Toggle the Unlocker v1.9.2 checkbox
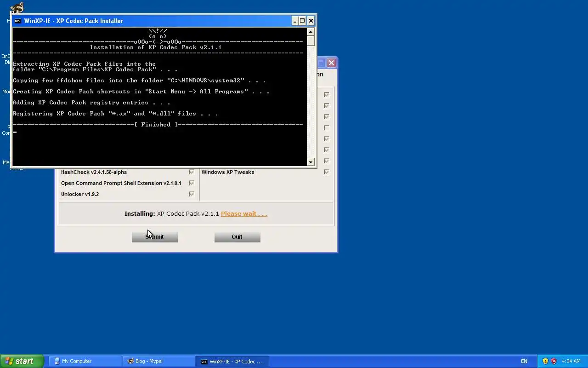This screenshot has height=368, width=588. click(x=192, y=194)
